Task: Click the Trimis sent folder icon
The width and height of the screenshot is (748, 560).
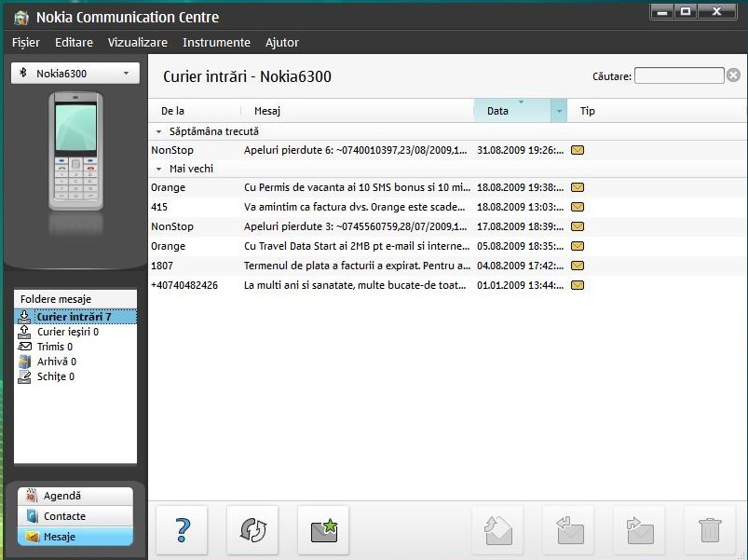Action: (24, 347)
